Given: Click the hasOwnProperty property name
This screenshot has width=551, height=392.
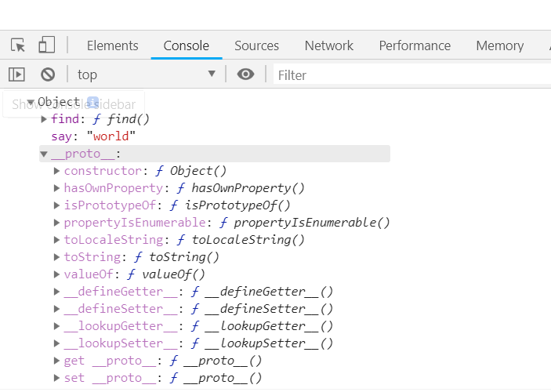Looking at the screenshot, I should pos(113,188).
